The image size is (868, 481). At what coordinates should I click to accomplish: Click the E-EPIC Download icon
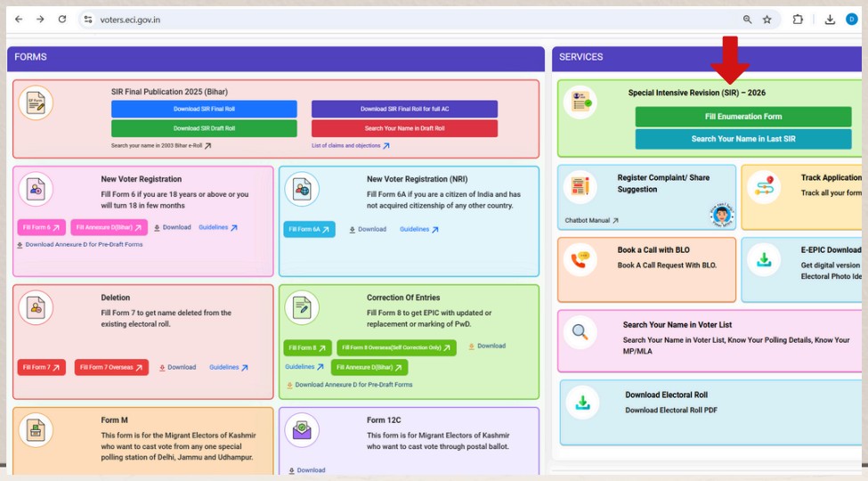pyautogui.click(x=764, y=260)
